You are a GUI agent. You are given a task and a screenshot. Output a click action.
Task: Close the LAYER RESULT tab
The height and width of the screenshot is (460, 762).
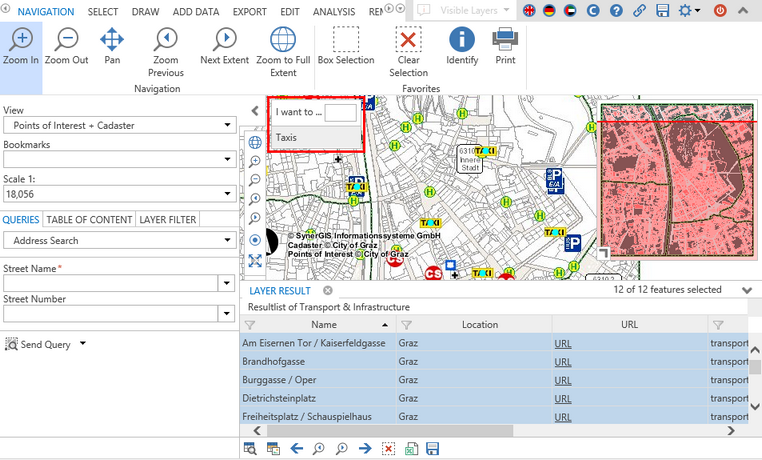click(x=328, y=290)
